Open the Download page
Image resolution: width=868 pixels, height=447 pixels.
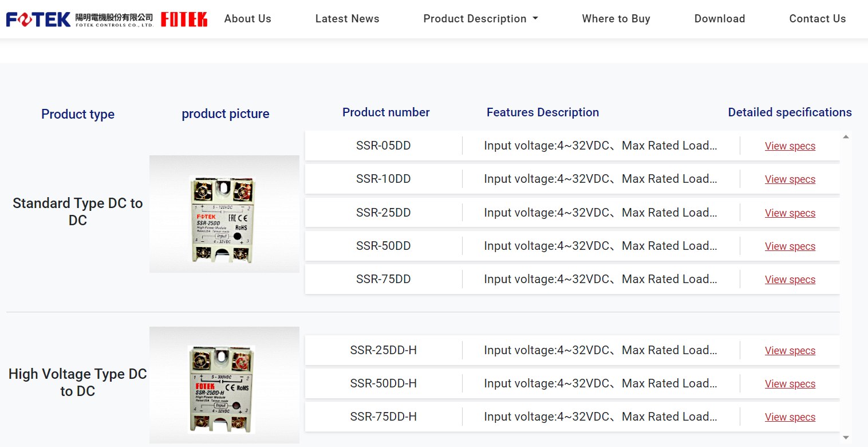click(x=720, y=19)
